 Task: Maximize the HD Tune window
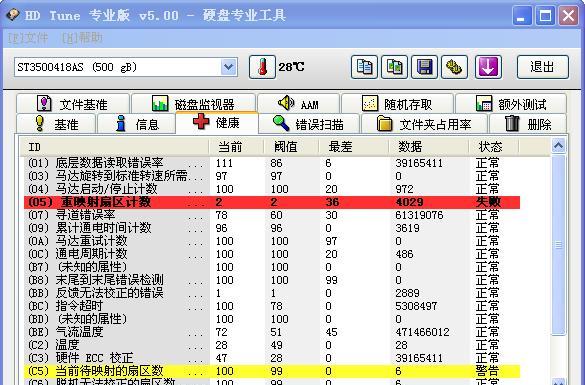tap(545, 16)
